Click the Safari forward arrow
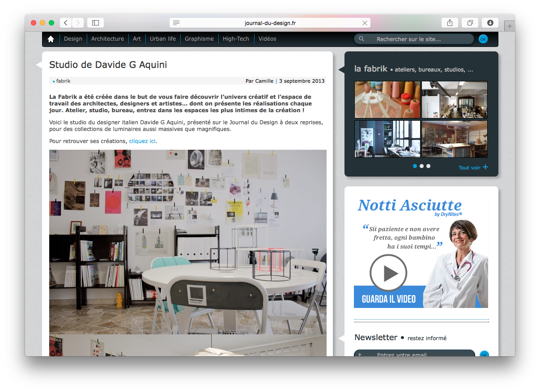Image resolution: width=540 pixels, height=392 pixels. tap(78, 23)
